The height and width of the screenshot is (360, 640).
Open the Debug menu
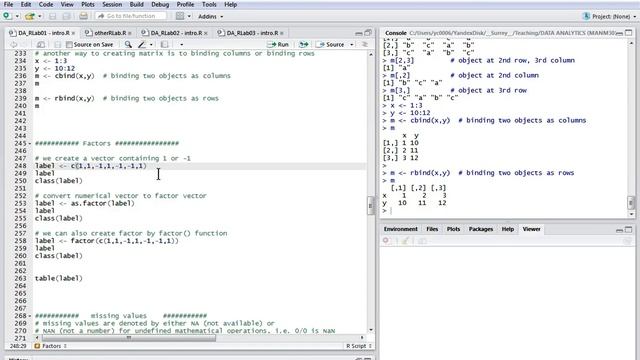click(x=160, y=4)
